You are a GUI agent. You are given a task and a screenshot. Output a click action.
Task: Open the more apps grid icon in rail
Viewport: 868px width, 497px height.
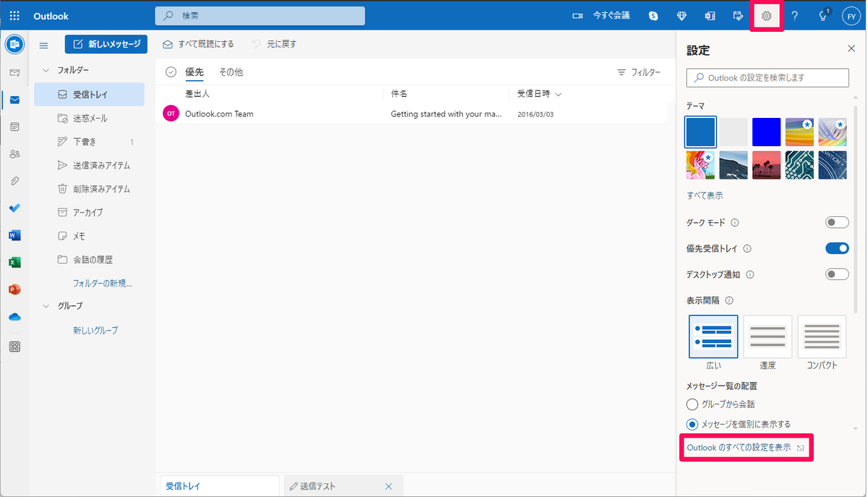point(14,347)
